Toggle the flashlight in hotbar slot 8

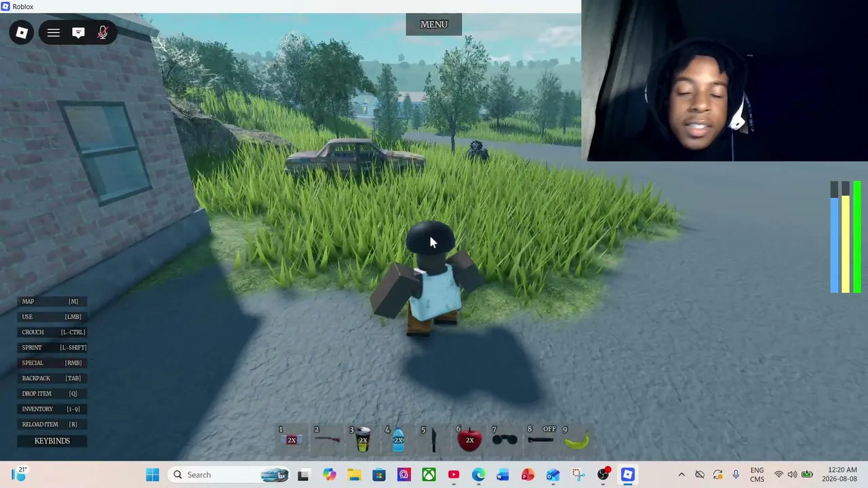540,439
